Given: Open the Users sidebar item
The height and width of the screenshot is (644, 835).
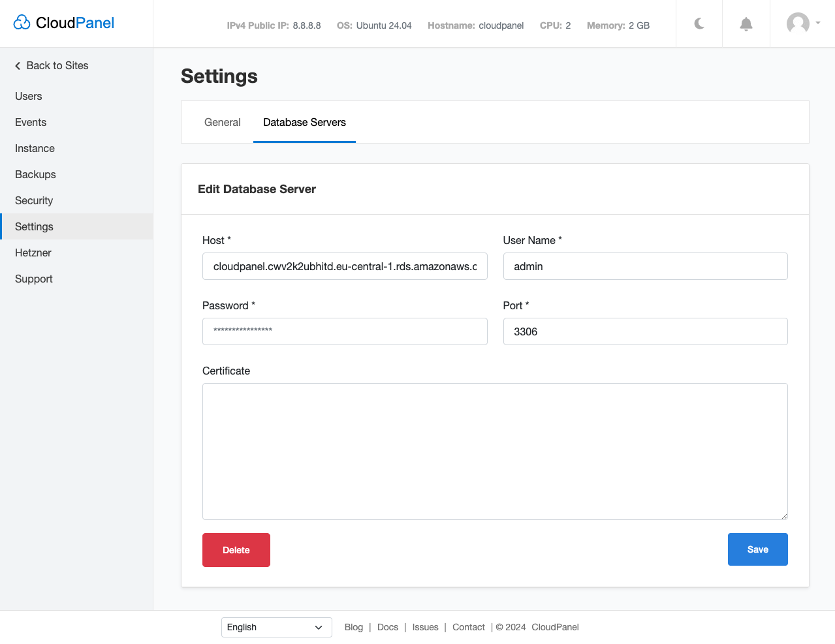Looking at the screenshot, I should click(29, 96).
